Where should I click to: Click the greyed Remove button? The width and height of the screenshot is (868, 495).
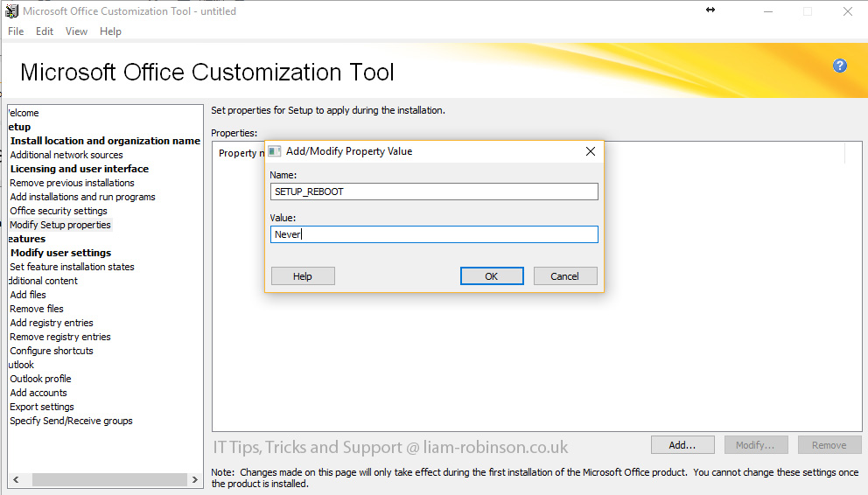(829, 444)
